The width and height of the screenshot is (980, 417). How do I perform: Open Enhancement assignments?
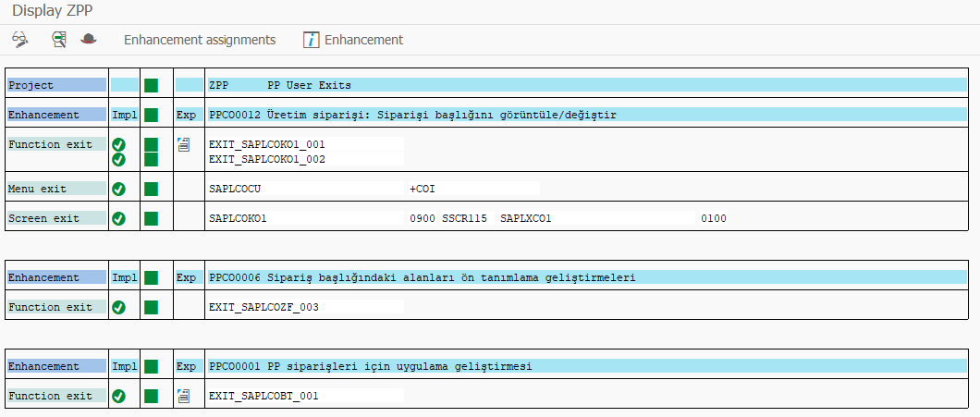[x=200, y=40]
